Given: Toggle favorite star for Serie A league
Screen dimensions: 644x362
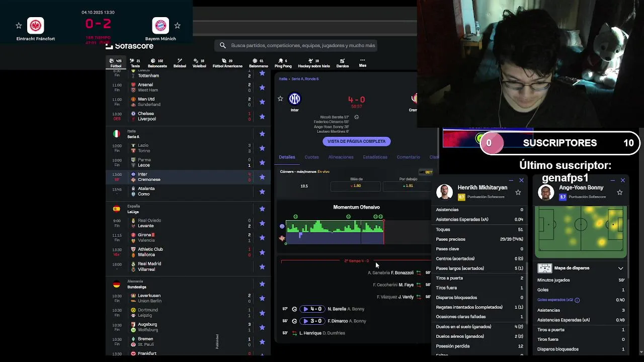Looking at the screenshot, I should tap(262, 134).
